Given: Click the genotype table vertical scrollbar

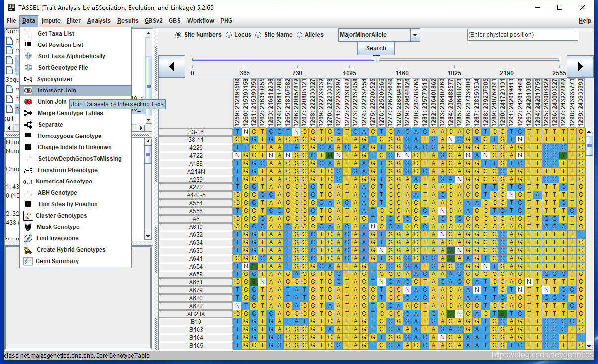Looking at the screenshot, I should pos(589,238).
